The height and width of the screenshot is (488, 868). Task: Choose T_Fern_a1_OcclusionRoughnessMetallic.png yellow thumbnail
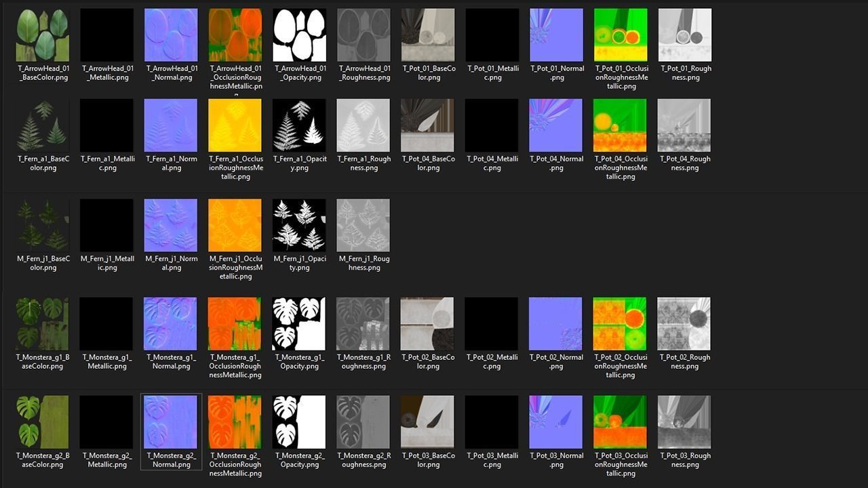(235, 125)
